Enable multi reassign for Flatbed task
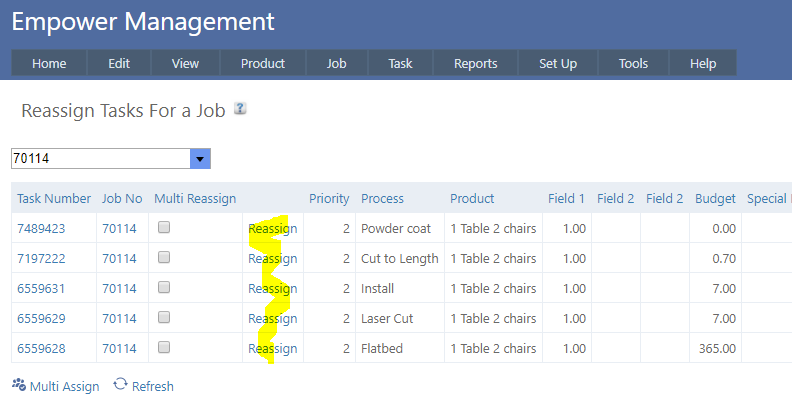This screenshot has height=410, width=792. coord(164,348)
